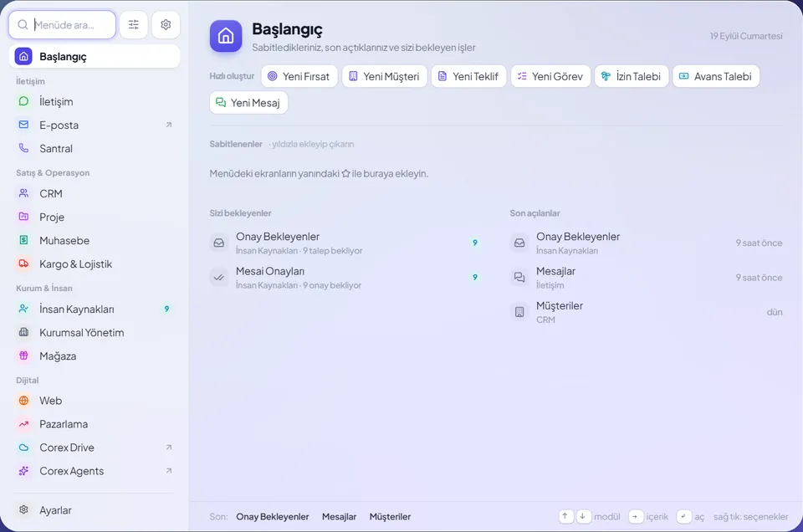Create a Yeni Fırsat

[299, 76]
